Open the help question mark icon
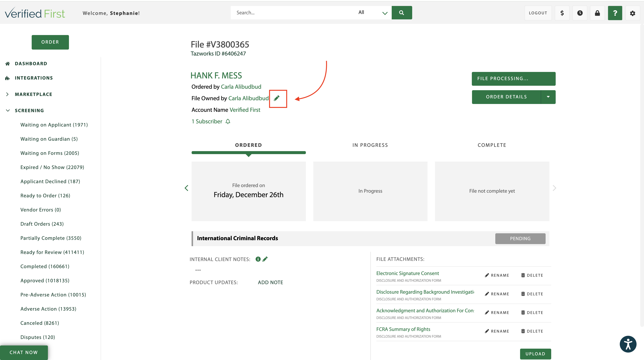This screenshot has width=644, height=360. 615,13
